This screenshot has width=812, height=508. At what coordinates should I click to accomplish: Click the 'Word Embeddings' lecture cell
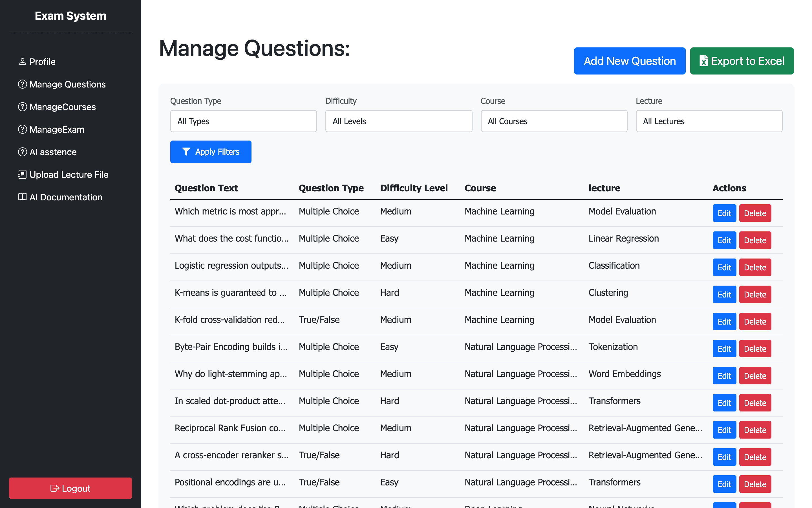[x=625, y=374]
